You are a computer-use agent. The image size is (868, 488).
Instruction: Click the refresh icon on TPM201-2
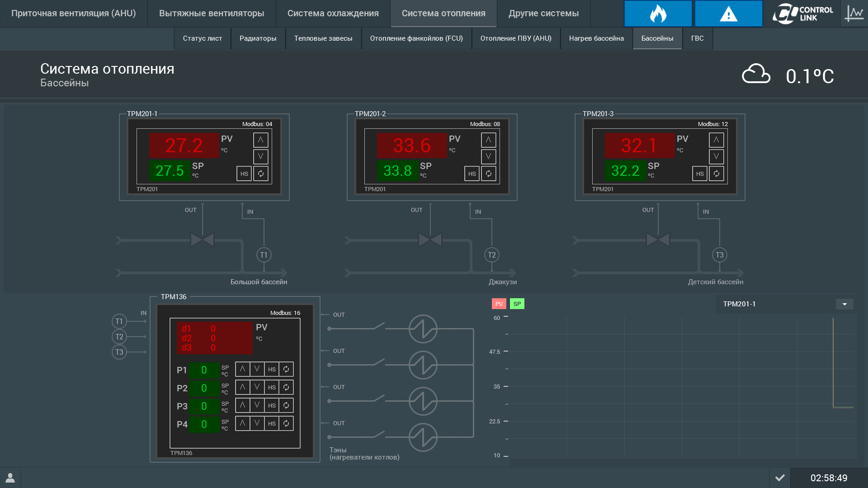click(x=489, y=174)
